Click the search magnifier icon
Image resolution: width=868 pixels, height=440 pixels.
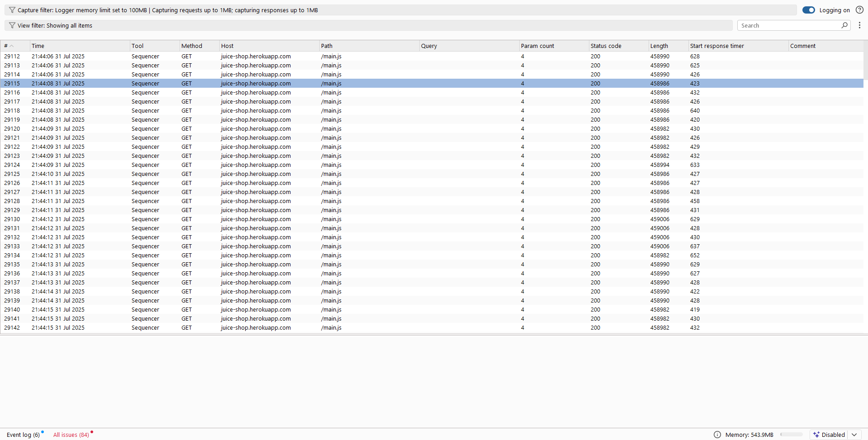(844, 25)
